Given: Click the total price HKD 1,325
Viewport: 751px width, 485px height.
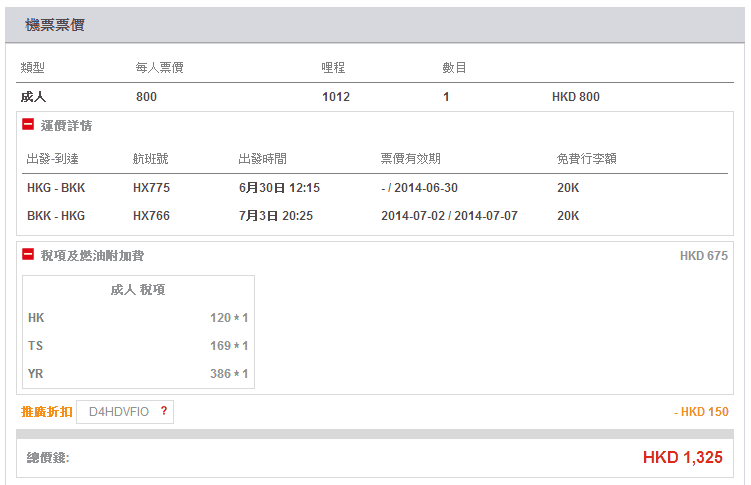Looking at the screenshot, I should [682, 458].
